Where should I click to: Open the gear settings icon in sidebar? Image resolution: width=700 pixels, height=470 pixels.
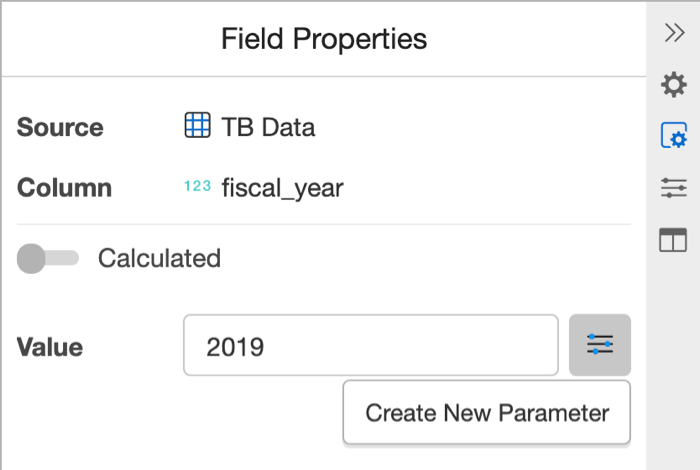coord(674,84)
